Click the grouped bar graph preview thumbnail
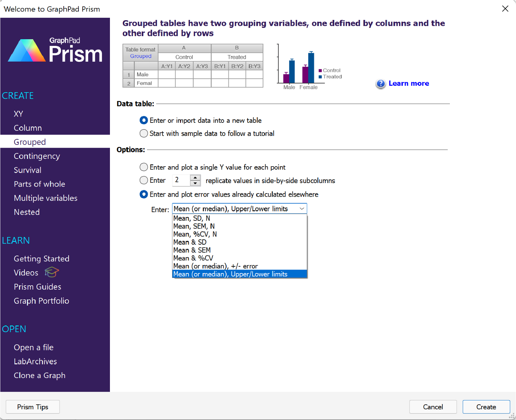 (309, 67)
